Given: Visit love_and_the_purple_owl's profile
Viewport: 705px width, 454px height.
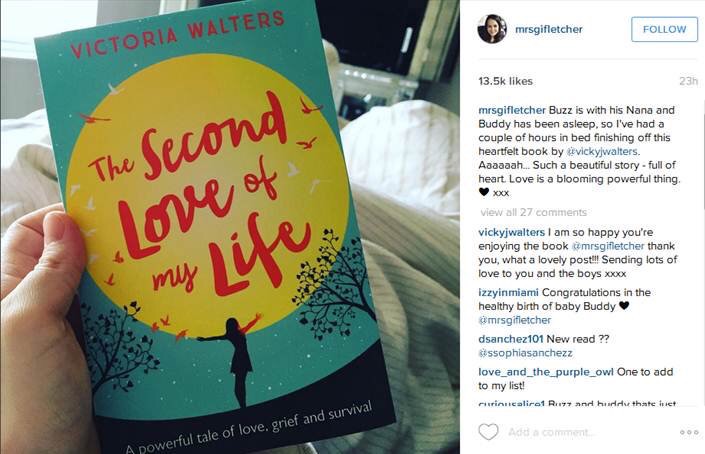Looking at the screenshot, I should tap(546, 372).
